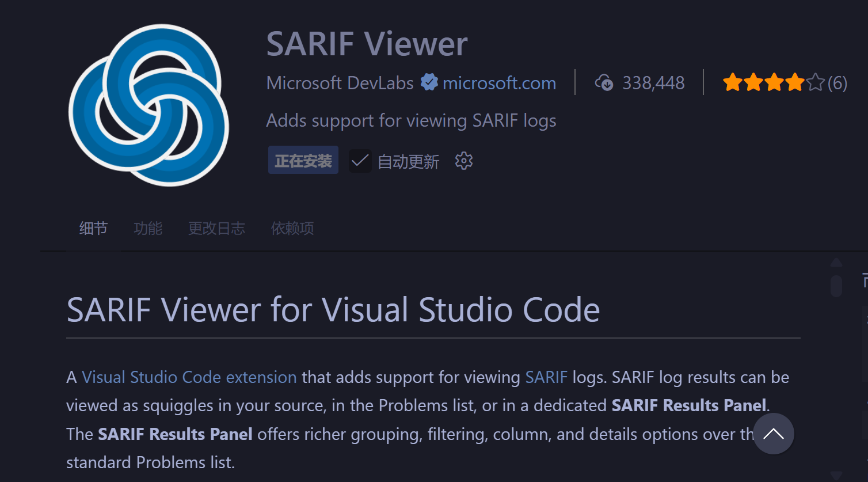Viewport: 868px width, 482px height.
Task: Open the extension settings gear
Action: point(464,161)
